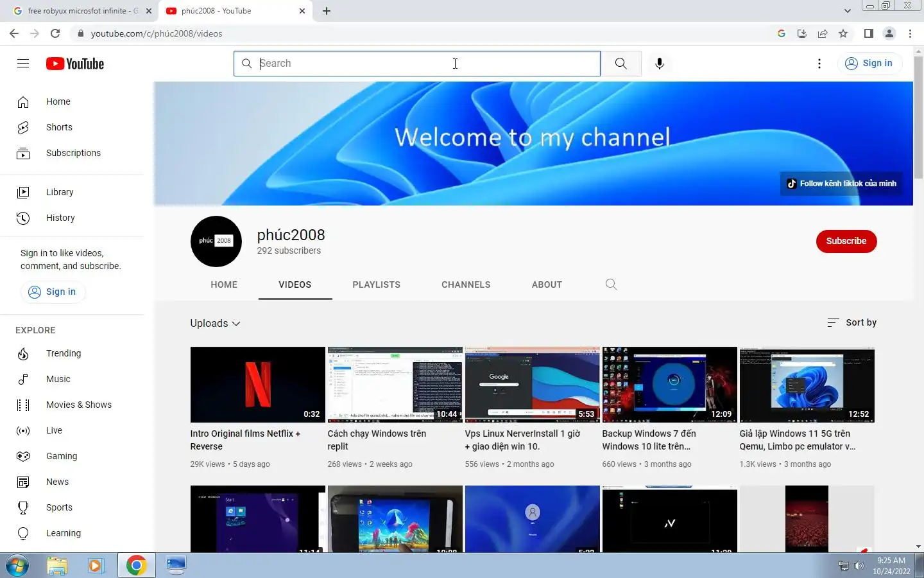Open Follow kênh tiktok link on banner
Viewport: 924px width, 578px height.
[841, 184]
